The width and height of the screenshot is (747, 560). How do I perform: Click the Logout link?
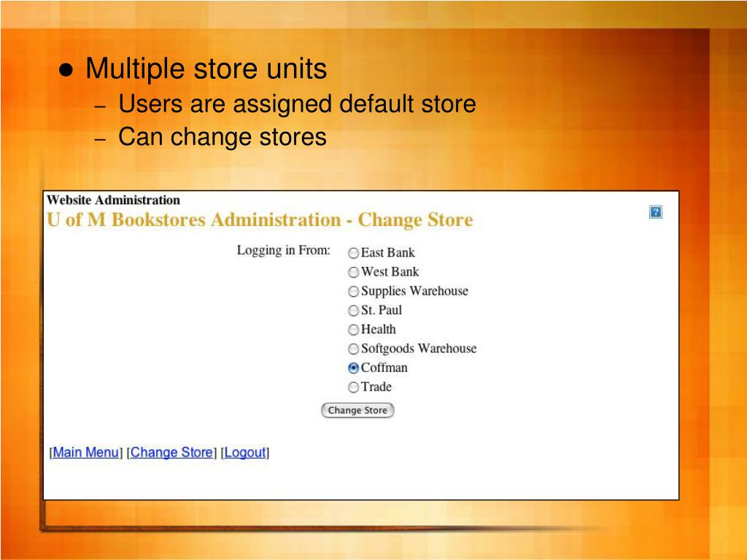[x=245, y=452]
